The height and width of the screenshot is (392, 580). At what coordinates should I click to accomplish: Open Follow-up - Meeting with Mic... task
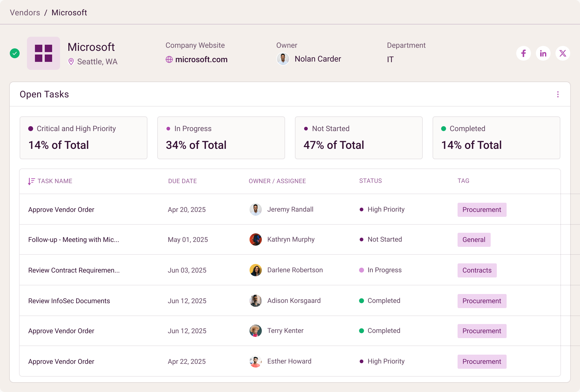[74, 239]
